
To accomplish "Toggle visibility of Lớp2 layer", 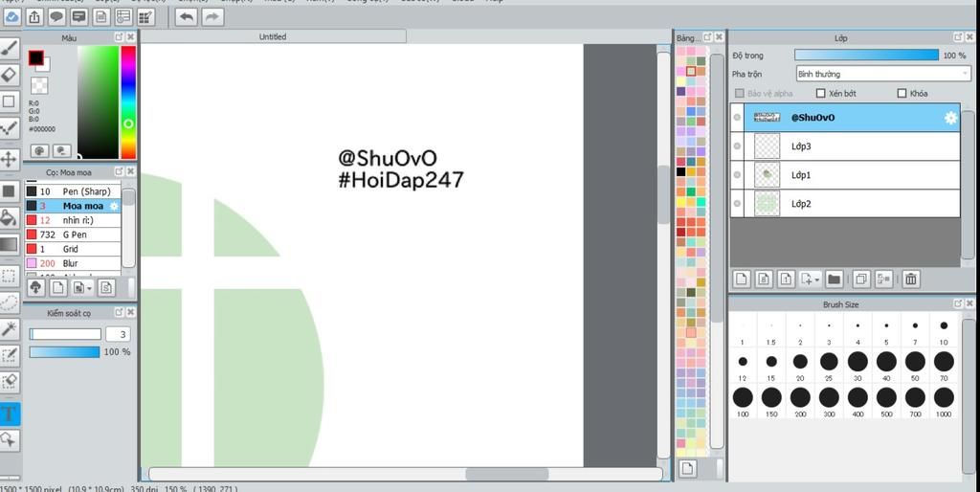I will pos(737,204).
